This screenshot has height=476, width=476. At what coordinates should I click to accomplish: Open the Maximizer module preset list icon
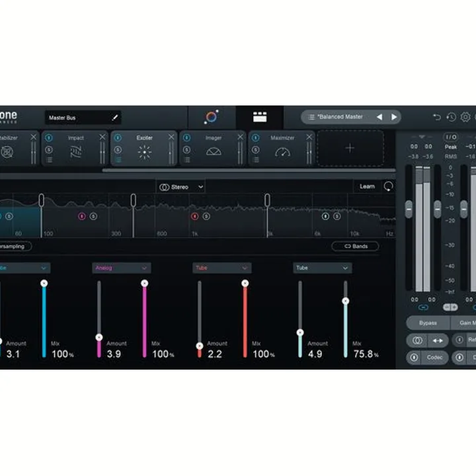(x=256, y=160)
